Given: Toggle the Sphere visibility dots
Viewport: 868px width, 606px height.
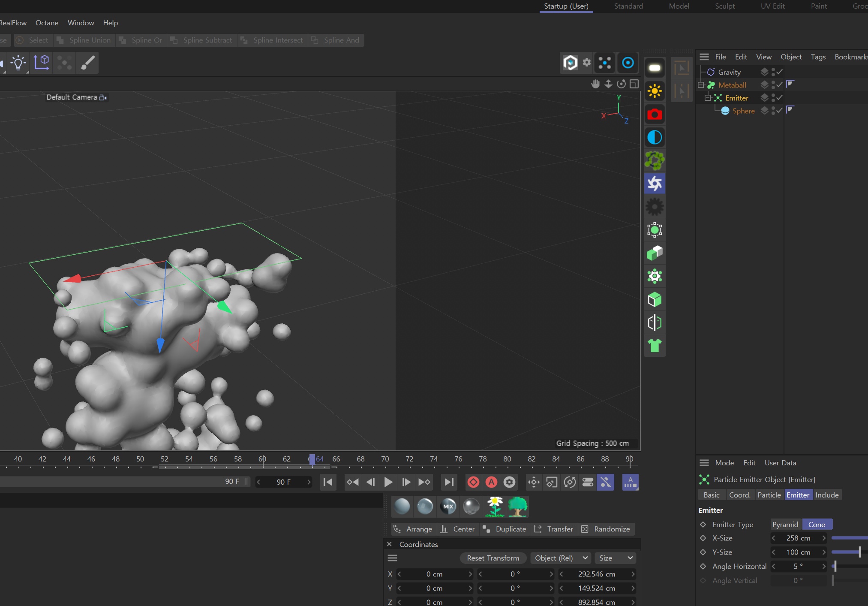Looking at the screenshot, I should 773,111.
